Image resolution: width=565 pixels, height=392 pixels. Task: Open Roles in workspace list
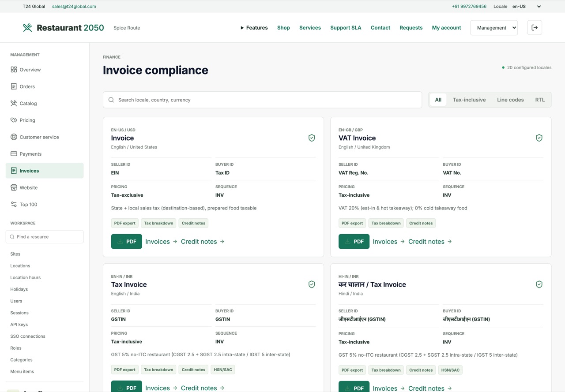click(x=16, y=348)
